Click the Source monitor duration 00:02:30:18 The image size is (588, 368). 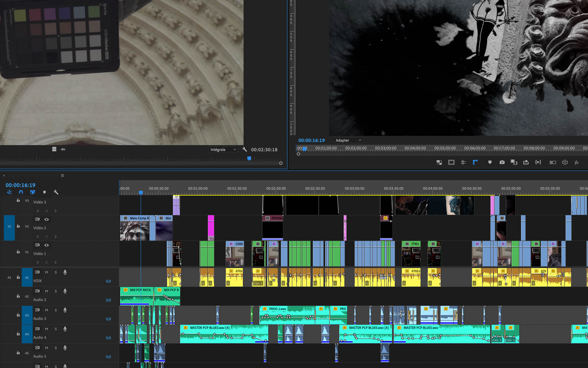click(264, 150)
